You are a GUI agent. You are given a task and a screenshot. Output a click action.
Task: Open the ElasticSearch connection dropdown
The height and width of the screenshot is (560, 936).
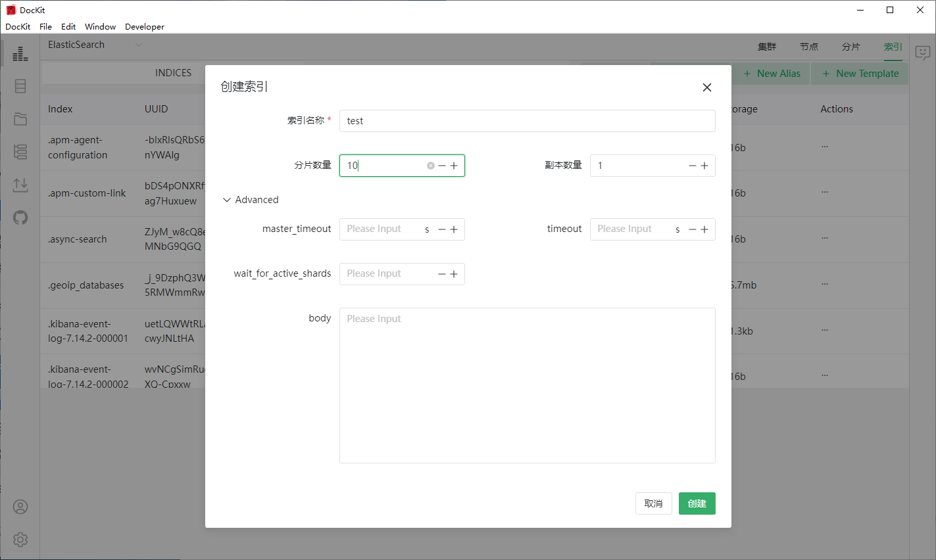(x=95, y=45)
